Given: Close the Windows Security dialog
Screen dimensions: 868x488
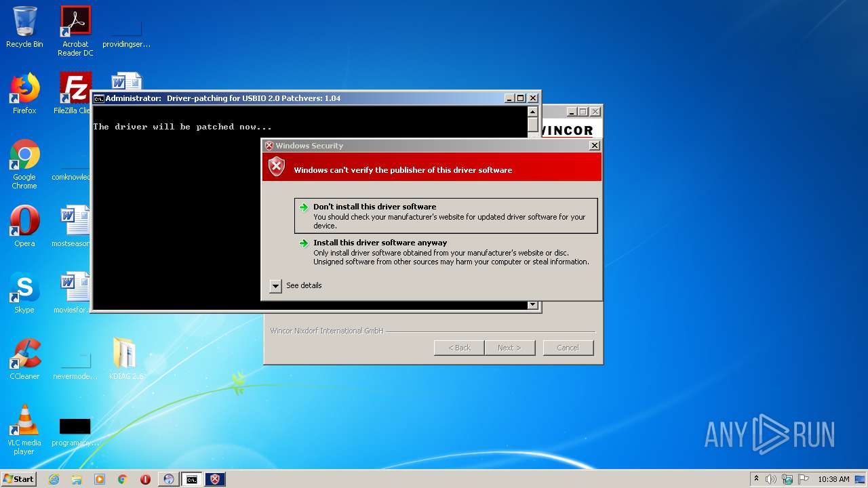Looking at the screenshot, I should [x=595, y=146].
